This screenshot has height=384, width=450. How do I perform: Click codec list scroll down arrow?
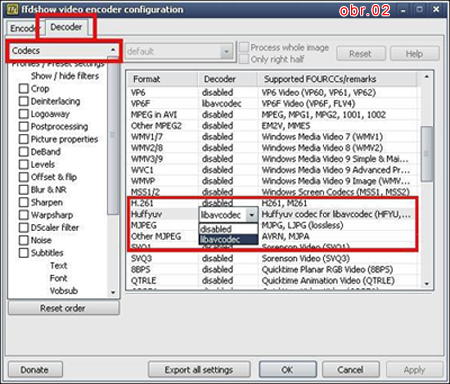click(427, 284)
